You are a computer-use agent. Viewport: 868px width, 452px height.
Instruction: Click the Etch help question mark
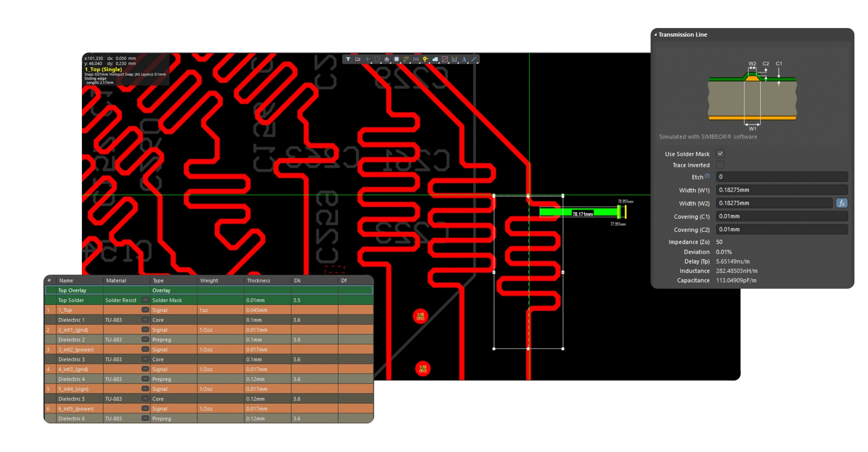(707, 176)
